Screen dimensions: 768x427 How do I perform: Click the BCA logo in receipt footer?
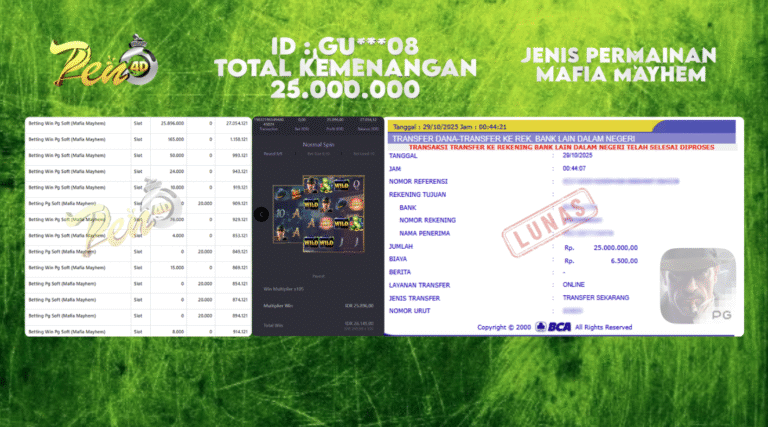(553, 327)
